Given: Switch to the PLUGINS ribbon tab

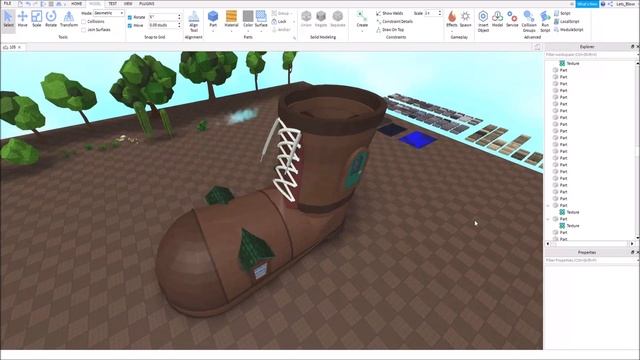Looking at the screenshot, I should (x=147, y=4).
